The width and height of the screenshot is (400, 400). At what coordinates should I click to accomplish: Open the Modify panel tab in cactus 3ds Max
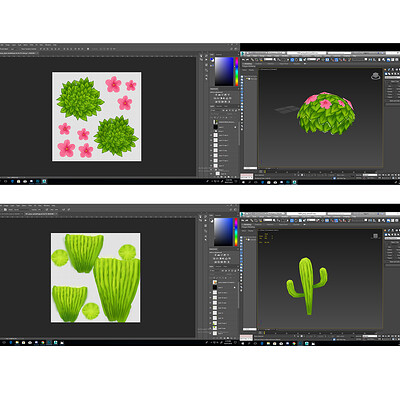pos(389,230)
